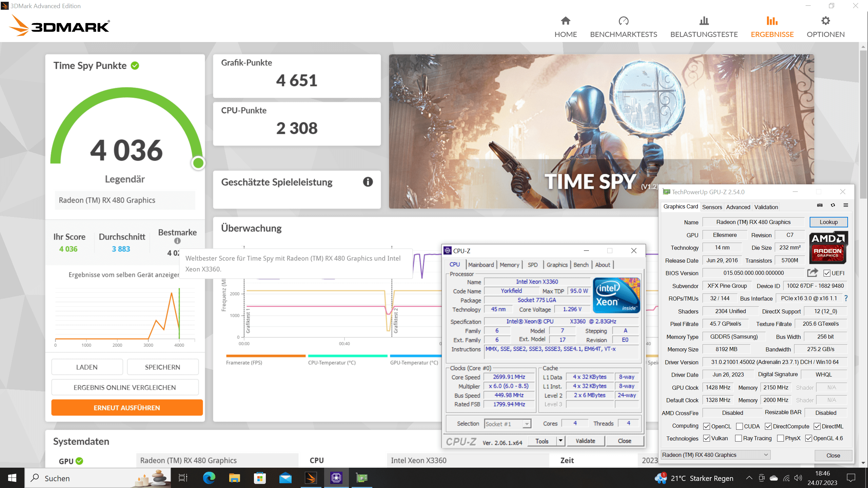The width and height of the screenshot is (868, 488).
Task: Click the LADEN button
Action: [87, 367]
